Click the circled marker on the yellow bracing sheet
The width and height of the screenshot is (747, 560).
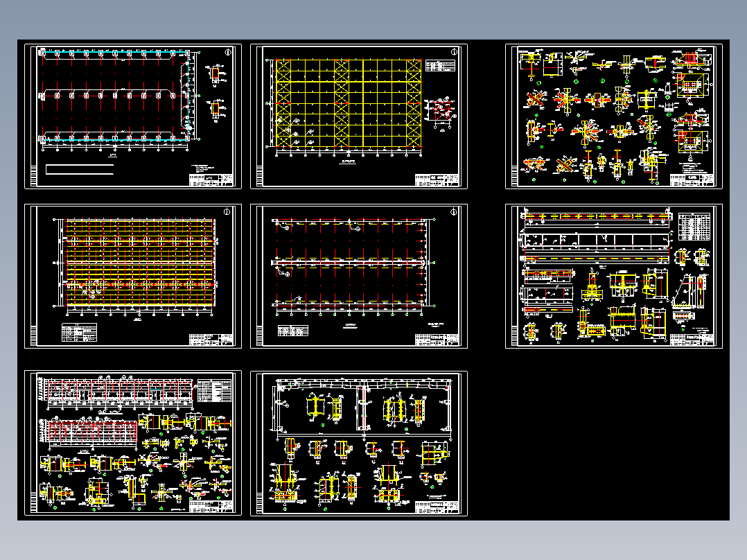pyautogui.click(x=453, y=52)
